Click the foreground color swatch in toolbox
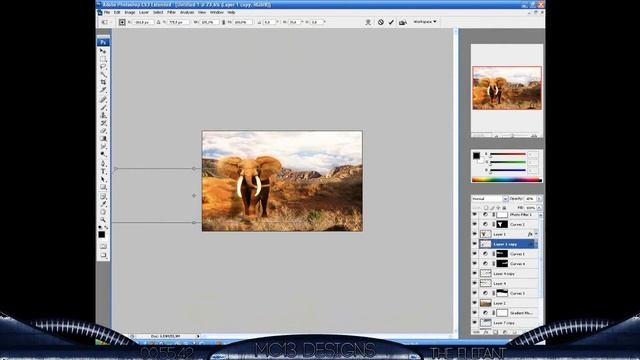Viewport: 640px width, 360px height. (102, 234)
